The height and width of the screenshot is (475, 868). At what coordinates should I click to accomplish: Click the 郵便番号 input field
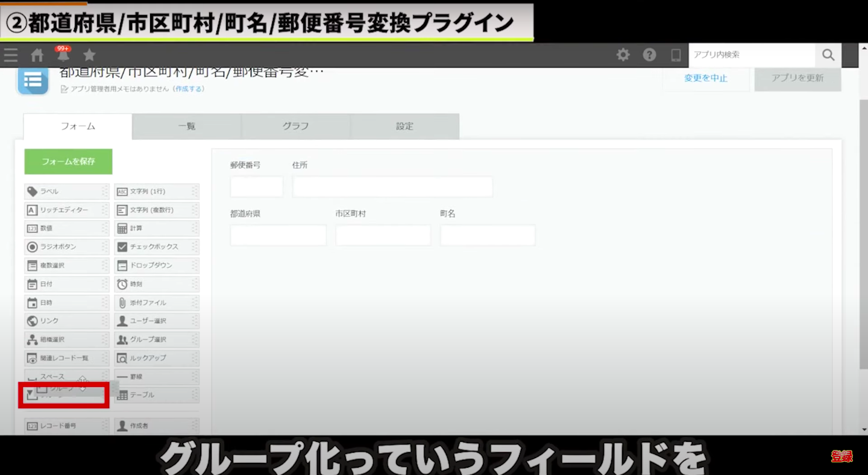pyautogui.click(x=256, y=187)
